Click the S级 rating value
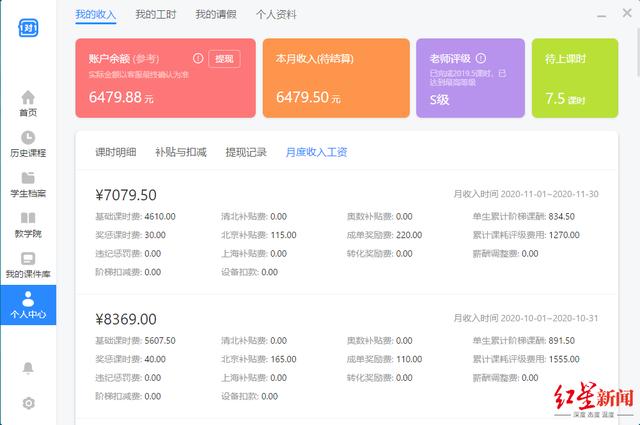Screen dimensions: 640x425 click(x=439, y=100)
